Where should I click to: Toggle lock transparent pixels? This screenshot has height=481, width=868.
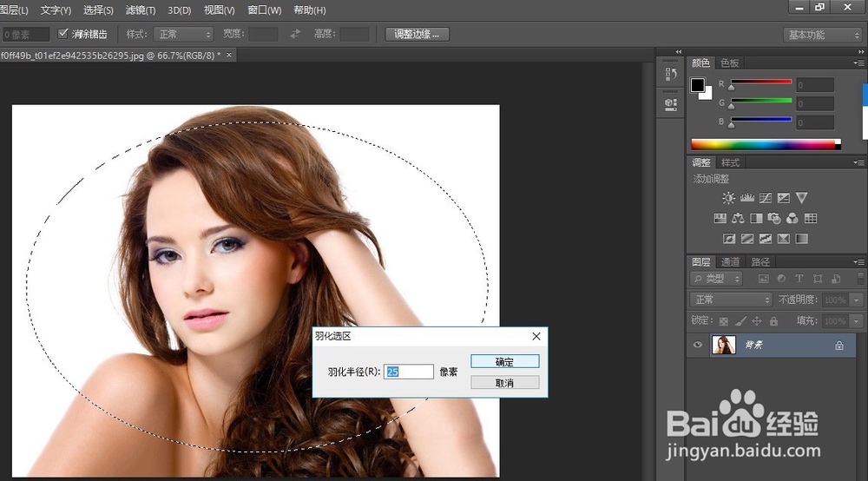[724, 321]
